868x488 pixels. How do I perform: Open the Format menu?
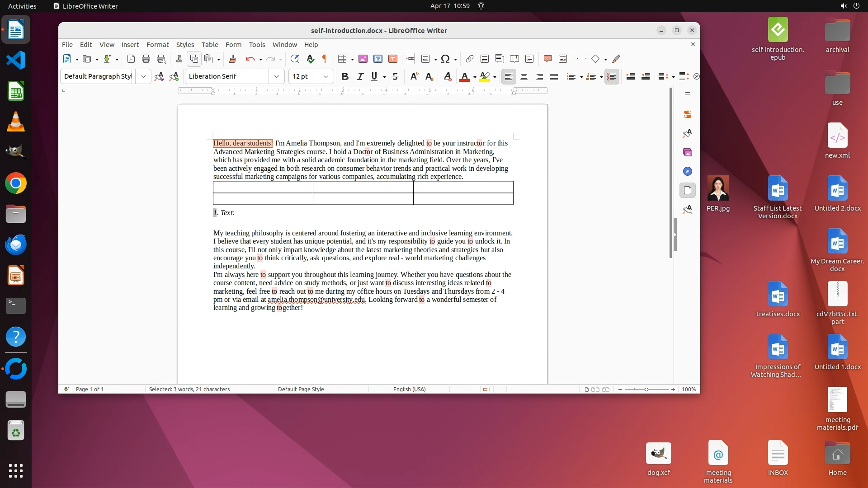coord(157,45)
